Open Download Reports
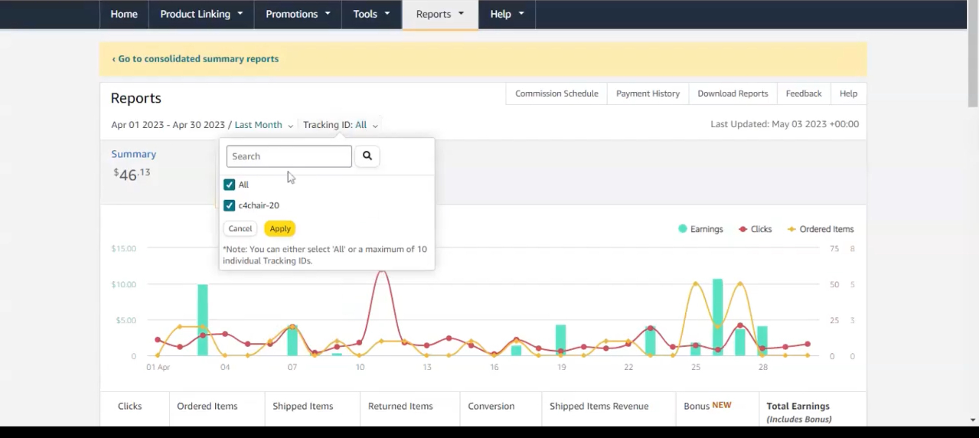 pyautogui.click(x=732, y=94)
